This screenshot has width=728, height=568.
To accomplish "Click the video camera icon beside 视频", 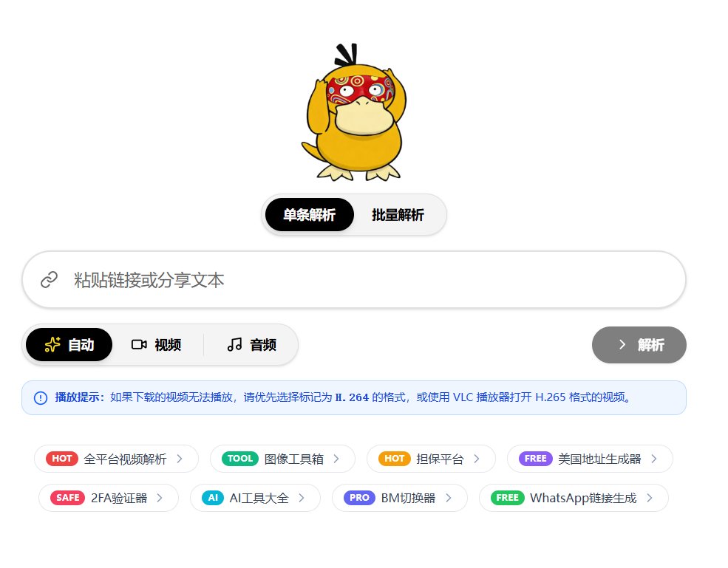I will (139, 345).
